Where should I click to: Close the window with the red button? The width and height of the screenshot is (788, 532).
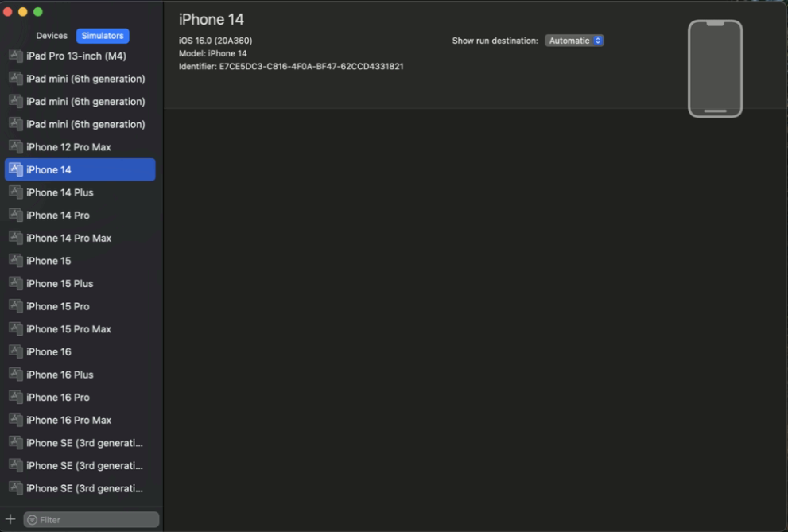pyautogui.click(x=8, y=12)
